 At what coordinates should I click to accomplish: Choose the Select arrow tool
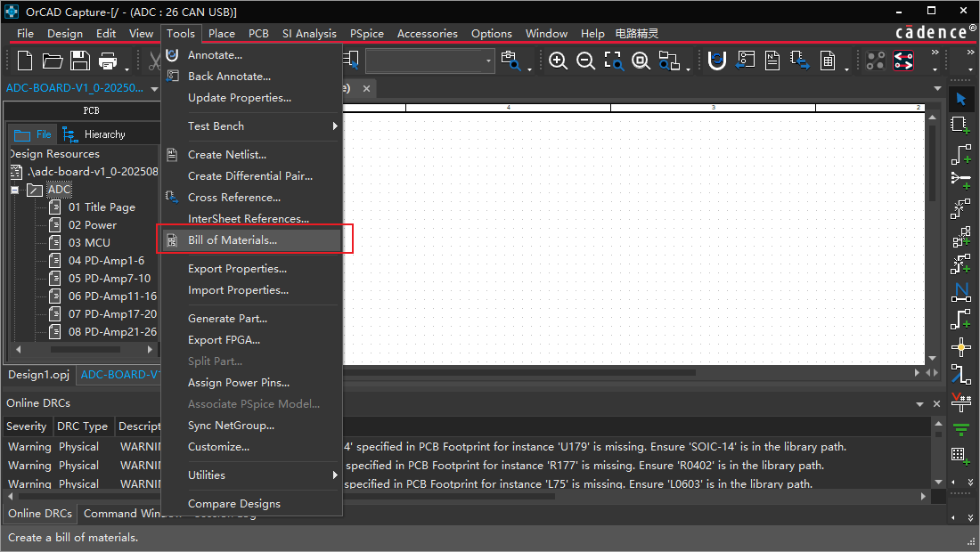coord(960,99)
